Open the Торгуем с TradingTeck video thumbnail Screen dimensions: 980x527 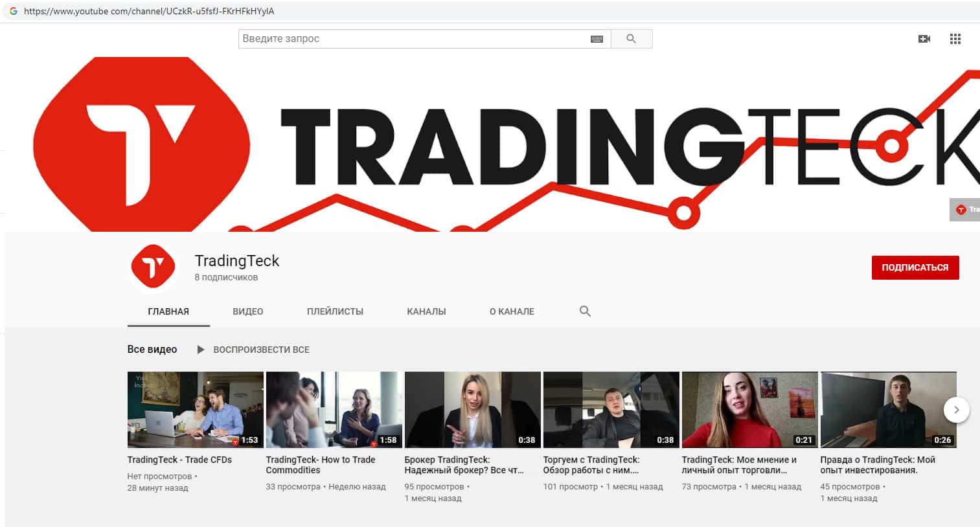(611, 410)
